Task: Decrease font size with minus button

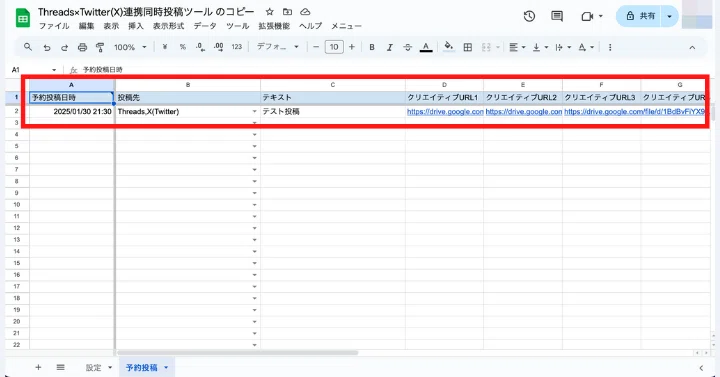Action: pyautogui.click(x=316, y=47)
